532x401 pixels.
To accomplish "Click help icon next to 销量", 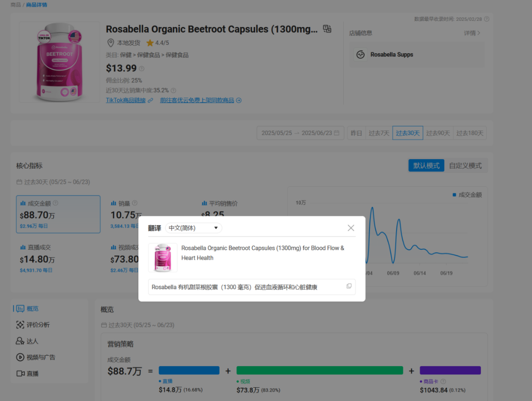I will [134, 203].
